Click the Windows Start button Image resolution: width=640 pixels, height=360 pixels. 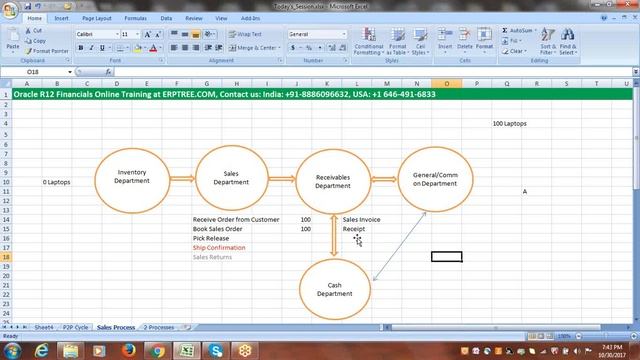point(12,351)
